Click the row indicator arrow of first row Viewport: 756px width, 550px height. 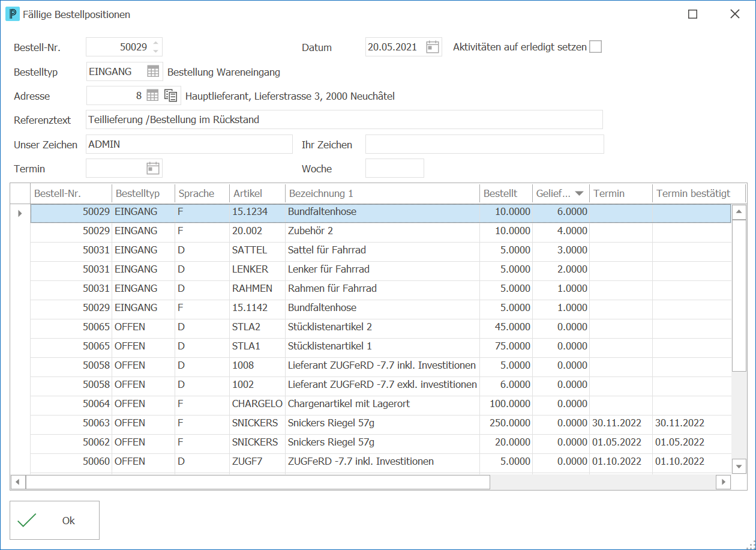(x=20, y=213)
